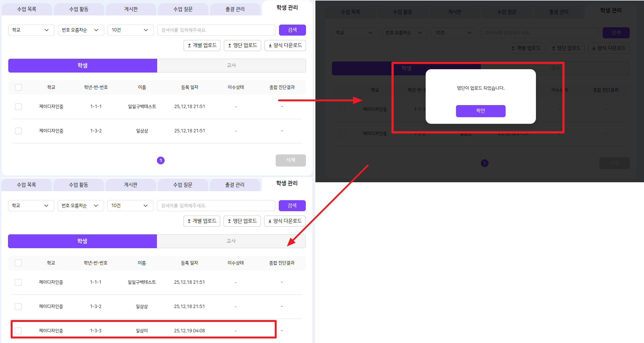Click gray 삭제 button in top-left panel
Screen dimensions: 644x343
pyautogui.click(x=291, y=160)
